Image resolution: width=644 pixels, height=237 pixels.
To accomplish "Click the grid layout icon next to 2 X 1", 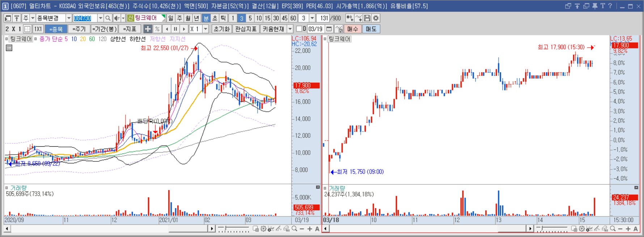I will click(27, 29).
